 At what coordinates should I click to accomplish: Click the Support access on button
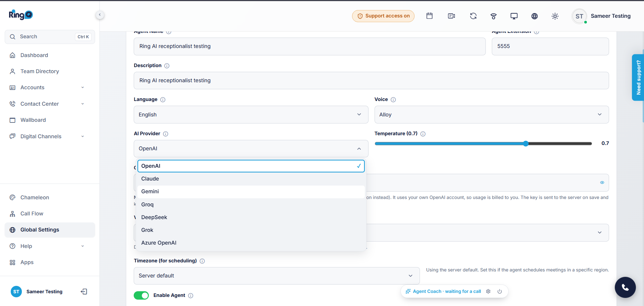[383, 16]
